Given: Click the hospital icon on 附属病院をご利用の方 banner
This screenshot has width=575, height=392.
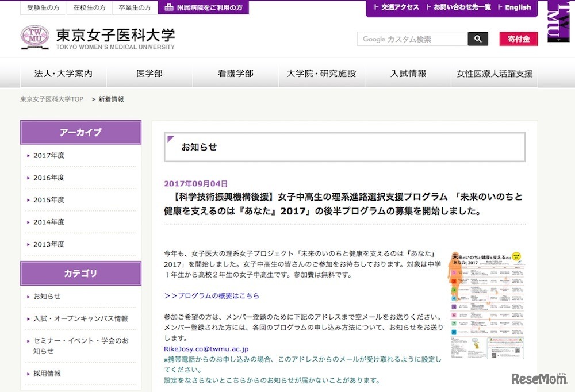Looking at the screenshot, I should pos(169,7).
